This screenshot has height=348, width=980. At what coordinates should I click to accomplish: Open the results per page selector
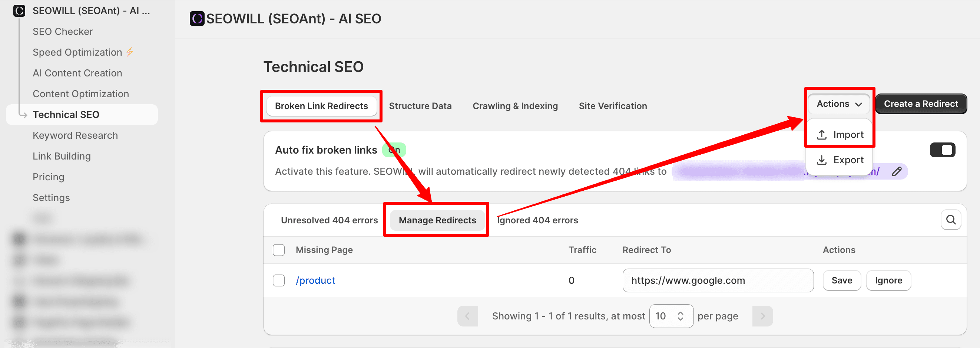pos(671,316)
